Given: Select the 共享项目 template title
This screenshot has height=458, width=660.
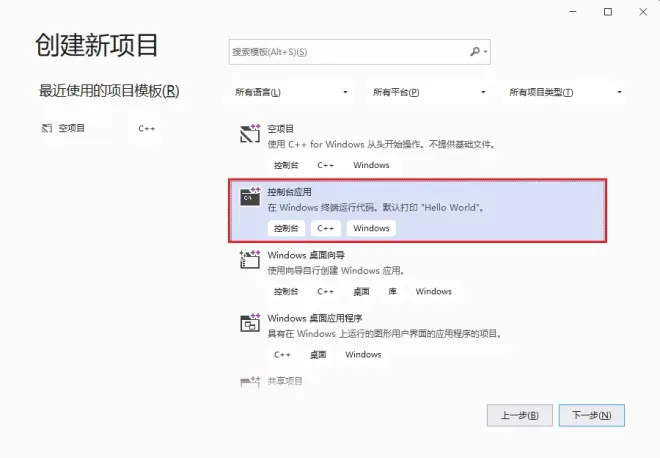Looking at the screenshot, I should click(285, 381).
